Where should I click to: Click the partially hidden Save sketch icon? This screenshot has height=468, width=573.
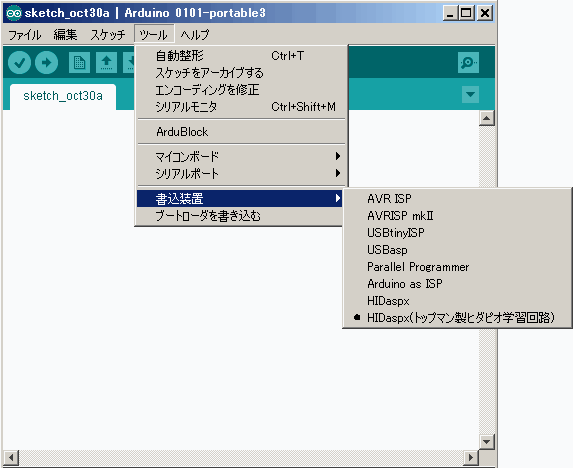[129, 62]
